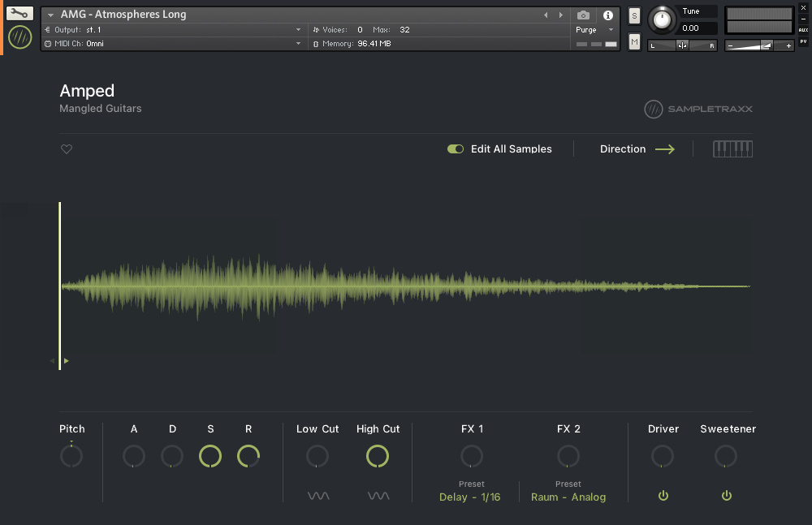Click the Max voices value 32
812x525 pixels.
pyautogui.click(x=404, y=29)
